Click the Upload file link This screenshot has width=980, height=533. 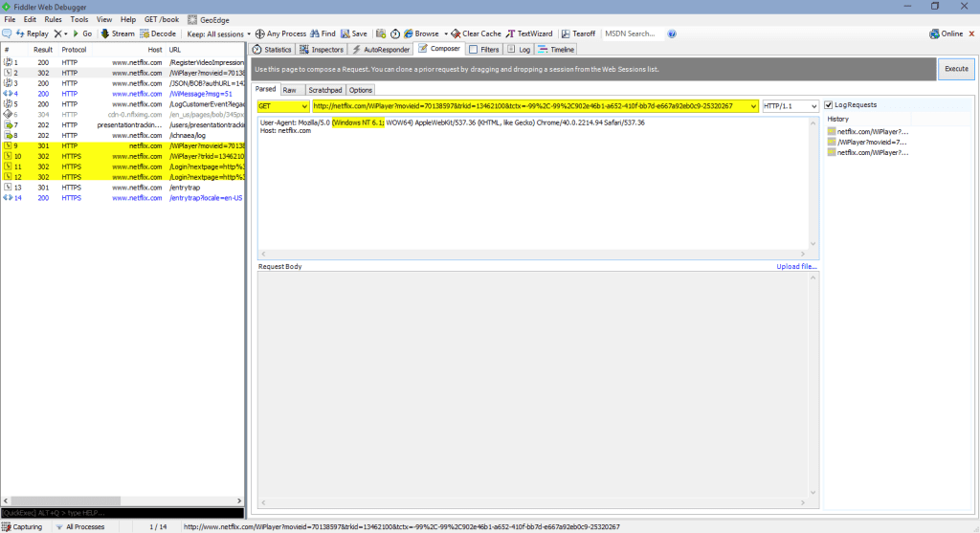(796, 266)
